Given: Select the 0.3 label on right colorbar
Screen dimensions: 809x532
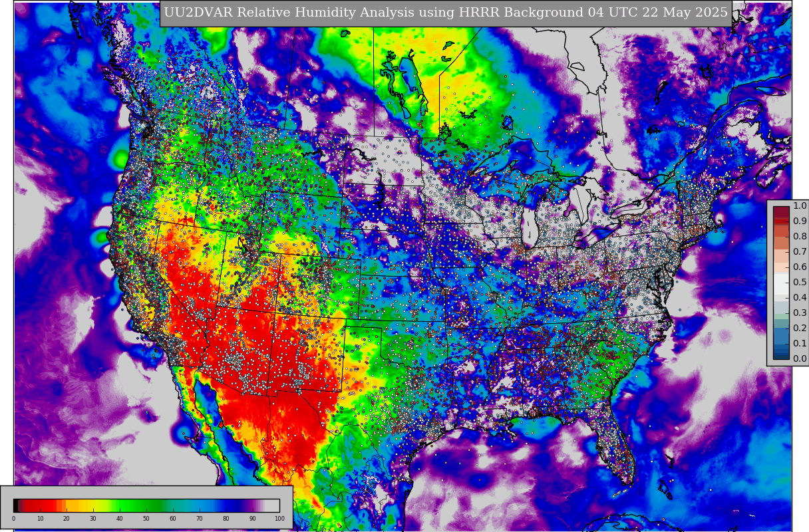Looking at the screenshot, I should pos(800,313).
